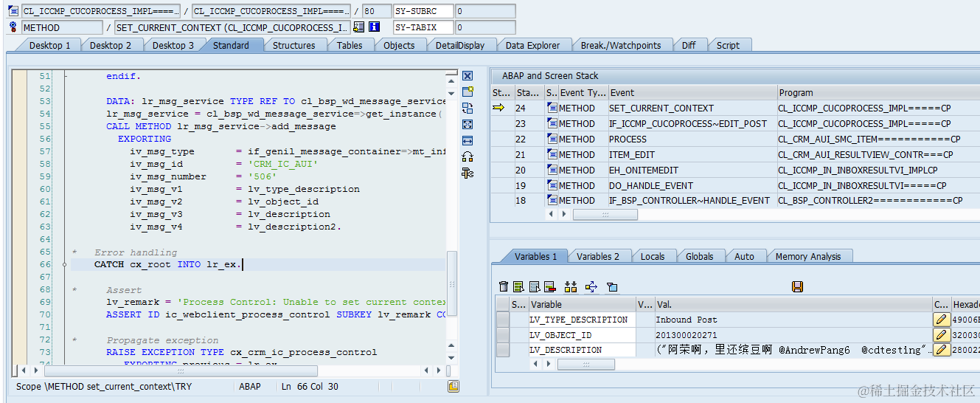The height and width of the screenshot is (403, 980).
Task: Click the second icon in the Variables toolbar
Action: pos(518,286)
